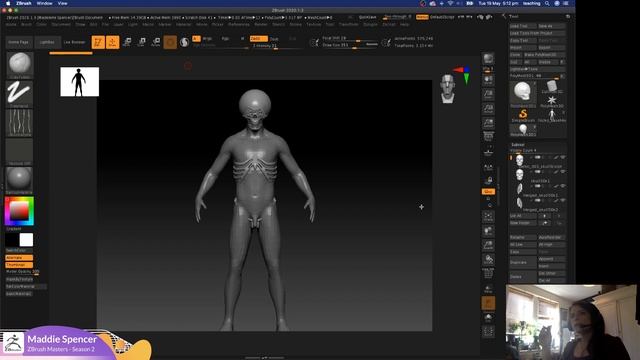Select the Scale transform tool
Screen dimensions: 640x360
141,42
